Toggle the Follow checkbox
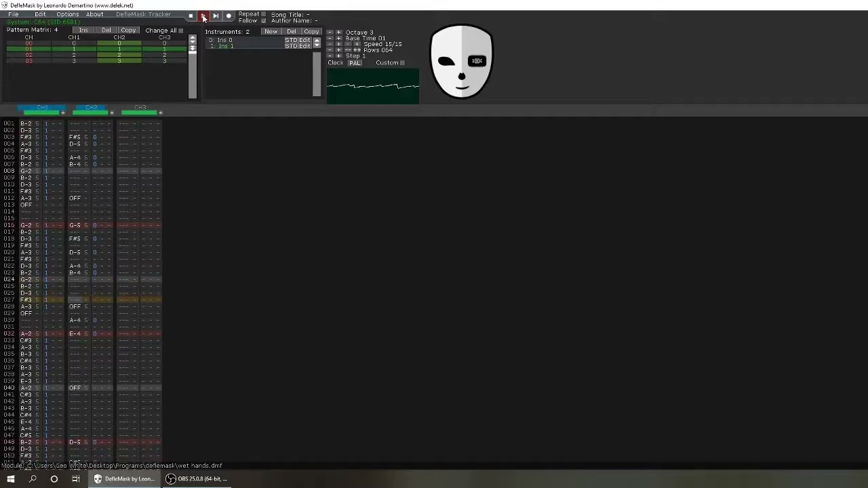Viewport: 868px width, 488px height. click(264, 20)
